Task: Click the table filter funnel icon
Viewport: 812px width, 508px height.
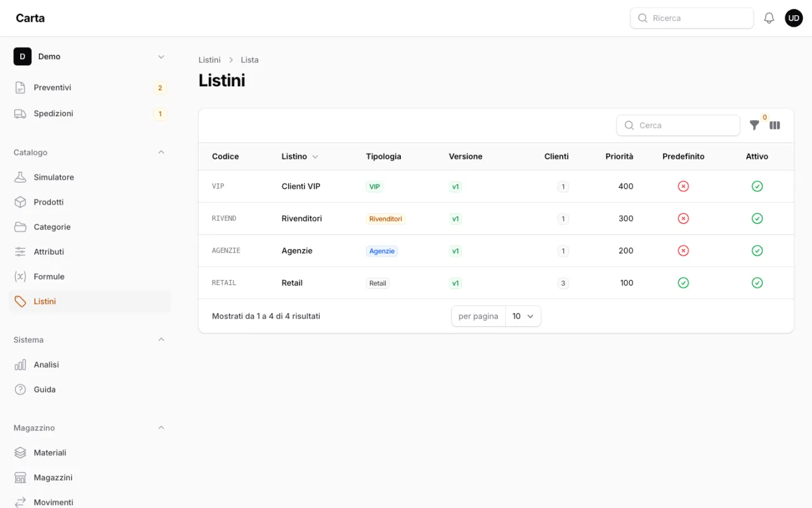Action: coord(754,125)
